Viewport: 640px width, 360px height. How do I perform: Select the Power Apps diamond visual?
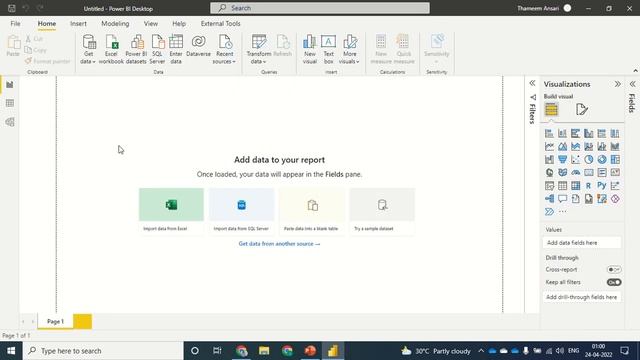(615, 199)
